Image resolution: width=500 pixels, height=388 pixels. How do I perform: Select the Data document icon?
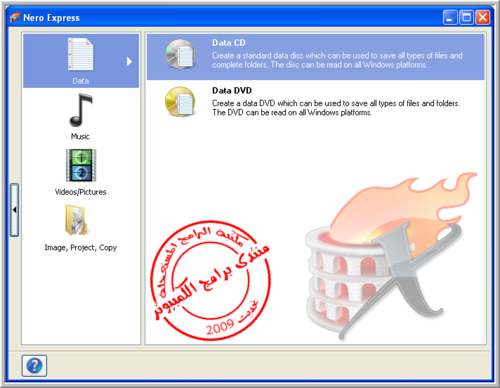[80, 54]
